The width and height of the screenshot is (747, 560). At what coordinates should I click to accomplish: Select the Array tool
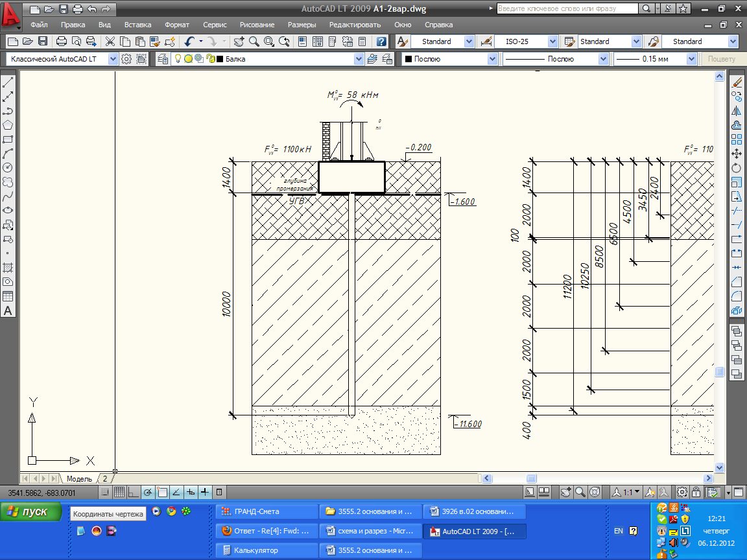point(737,139)
